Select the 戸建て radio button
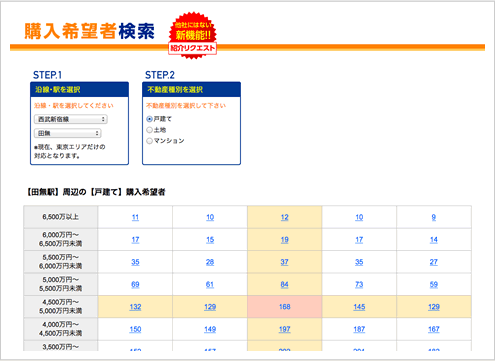 tap(149, 119)
